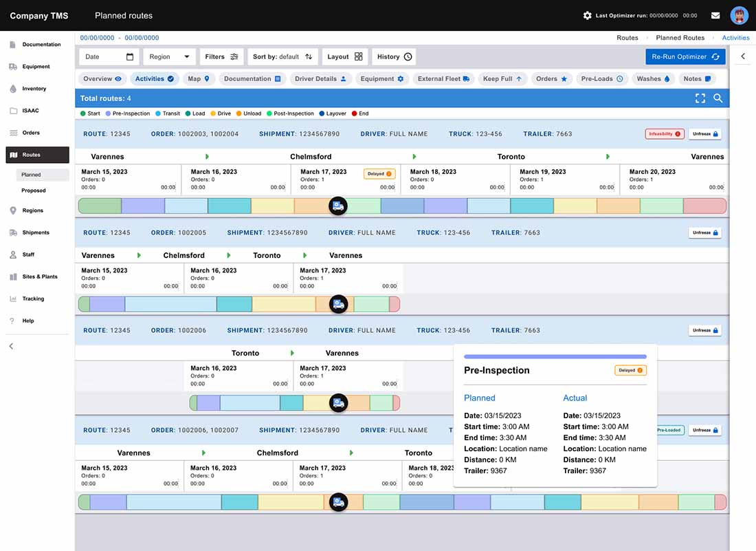Open the settings gear in header
756x551 pixels.
click(587, 15)
